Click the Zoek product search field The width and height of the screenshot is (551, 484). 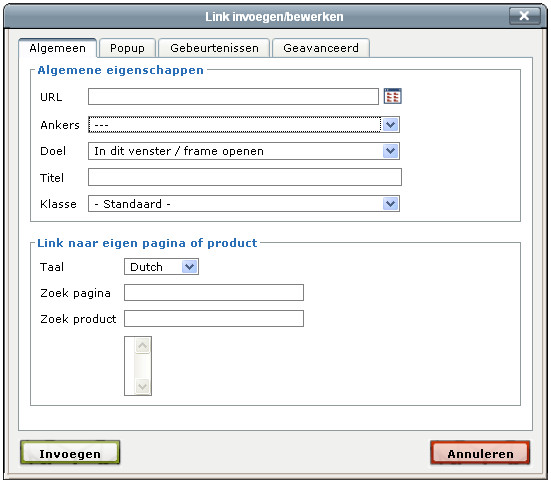214,318
